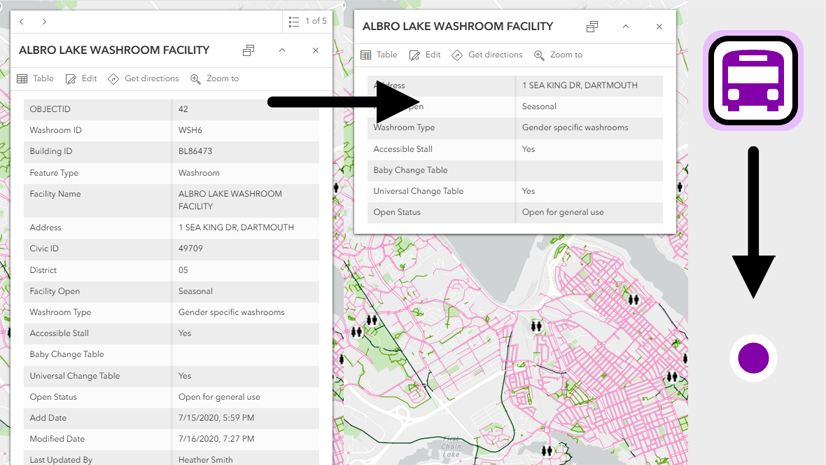
Task: Go to previous feature in left popup
Action: [x=22, y=22]
